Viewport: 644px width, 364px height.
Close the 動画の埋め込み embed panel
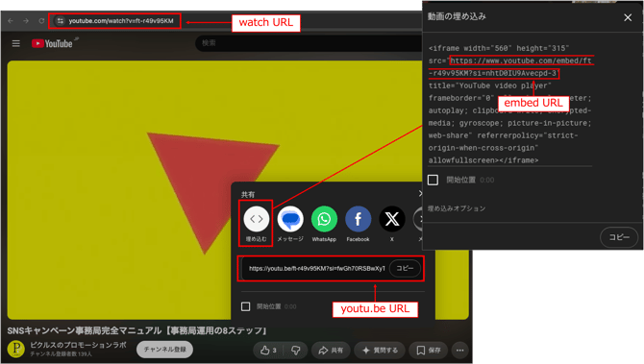click(x=628, y=17)
